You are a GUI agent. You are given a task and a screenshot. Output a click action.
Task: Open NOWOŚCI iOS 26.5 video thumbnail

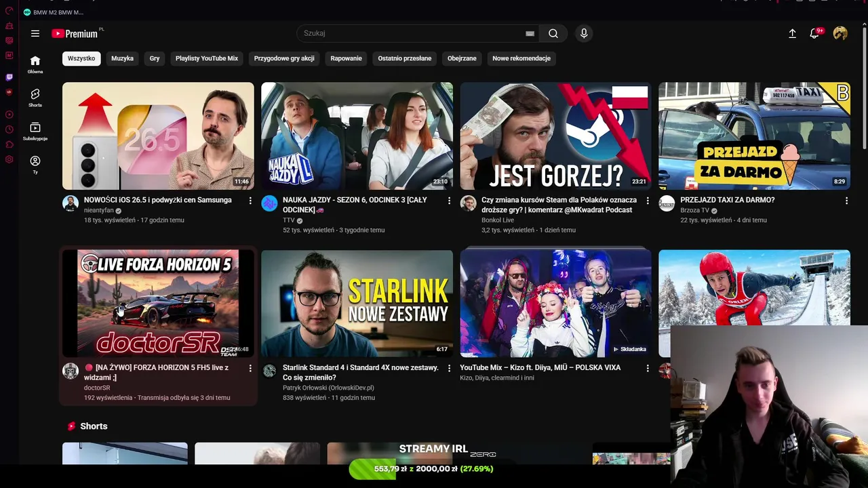(x=158, y=136)
